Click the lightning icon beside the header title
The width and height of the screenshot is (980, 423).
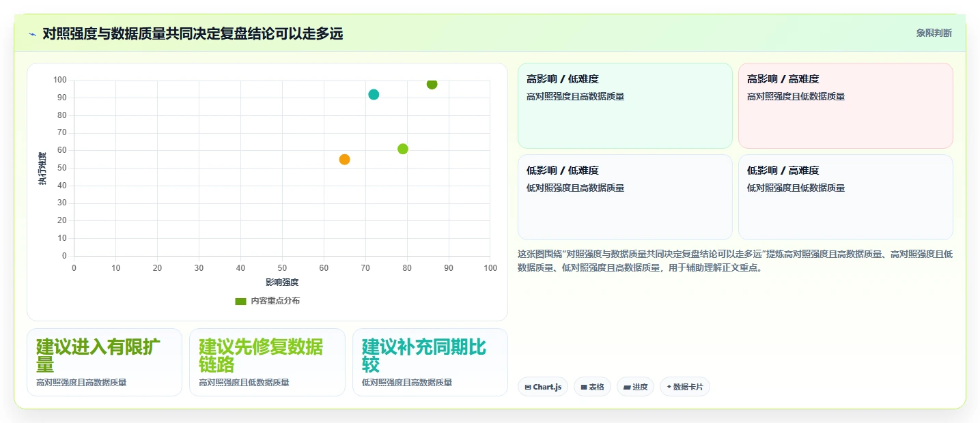click(x=32, y=33)
